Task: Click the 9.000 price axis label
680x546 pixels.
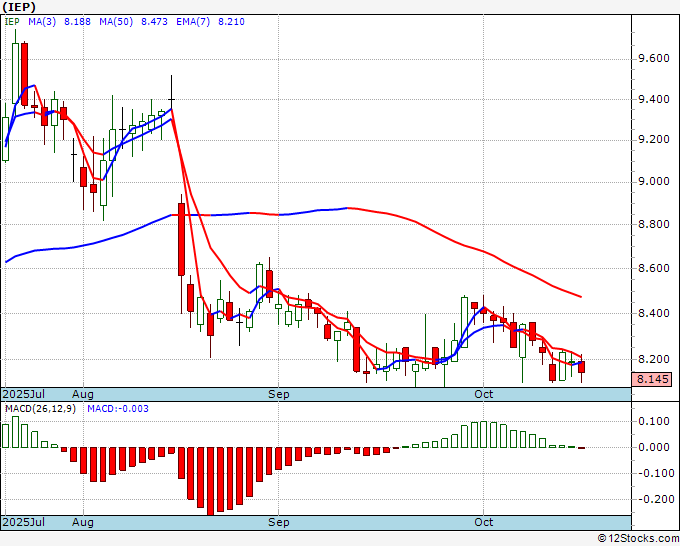Action: [653, 181]
